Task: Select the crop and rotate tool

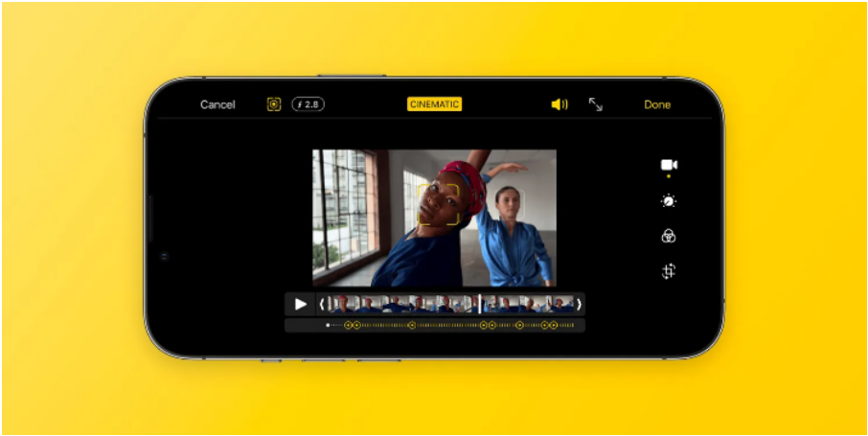Action: 669,272
